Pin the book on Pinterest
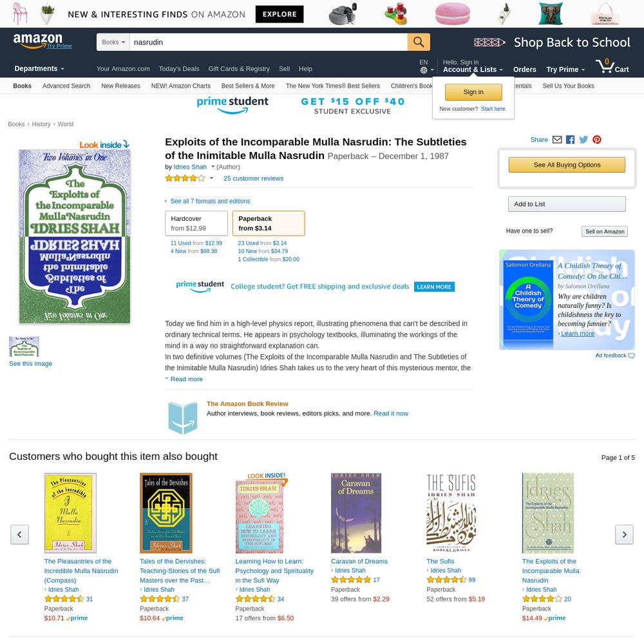Viewport: 644px width, 644px height. [597, 140]
